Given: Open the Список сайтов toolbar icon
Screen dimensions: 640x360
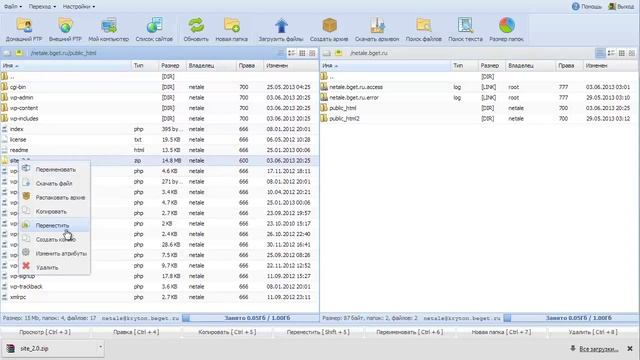Looking at the screenshot, I should point(154,25).
